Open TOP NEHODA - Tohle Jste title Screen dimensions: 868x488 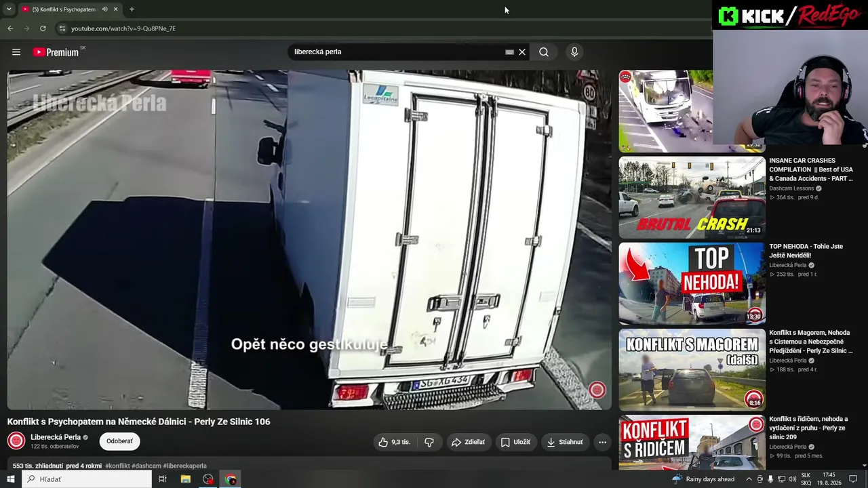coord(806,251)
